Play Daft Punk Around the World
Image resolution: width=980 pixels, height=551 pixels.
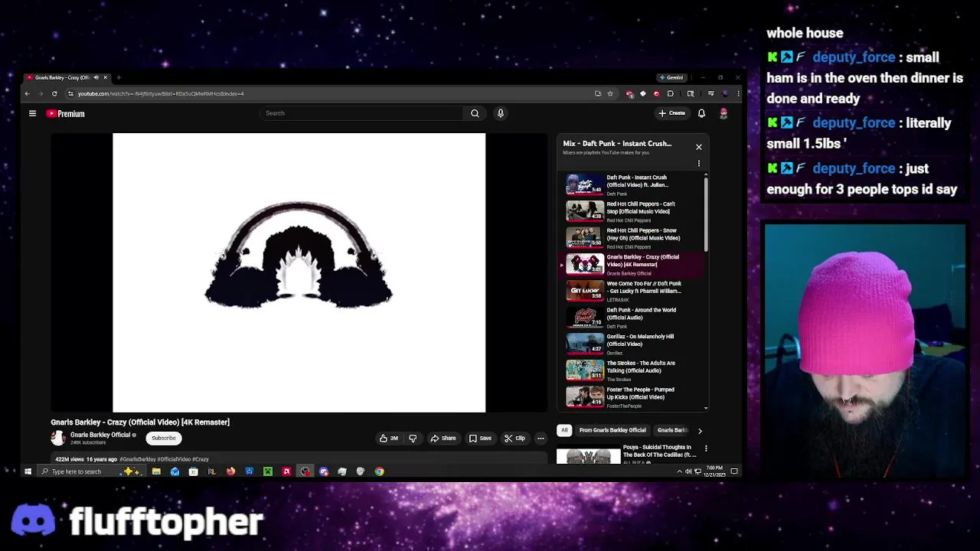[632, 318]
